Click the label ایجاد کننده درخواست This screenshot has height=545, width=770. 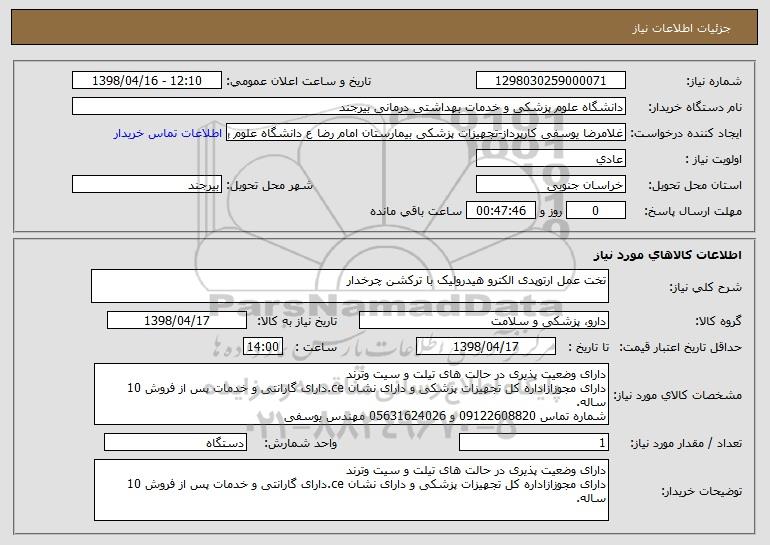click(x=686, y=134)
